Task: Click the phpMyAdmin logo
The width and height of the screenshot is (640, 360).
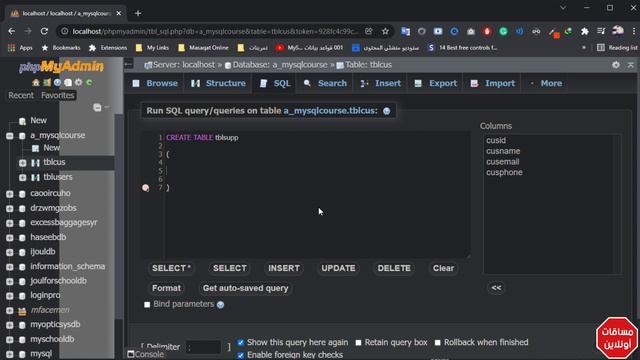Action: 61,67
